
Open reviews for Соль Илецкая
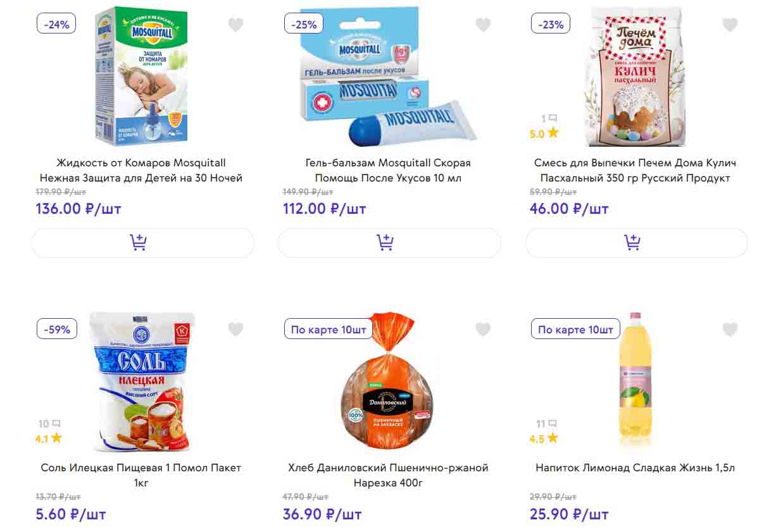pyautogui.click(x=49, y=424)
